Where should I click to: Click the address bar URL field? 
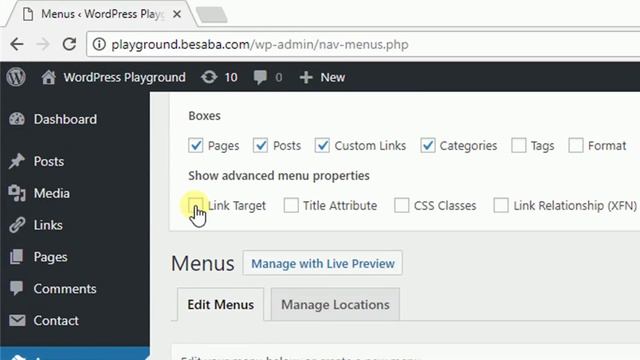[x=363, y=44]
